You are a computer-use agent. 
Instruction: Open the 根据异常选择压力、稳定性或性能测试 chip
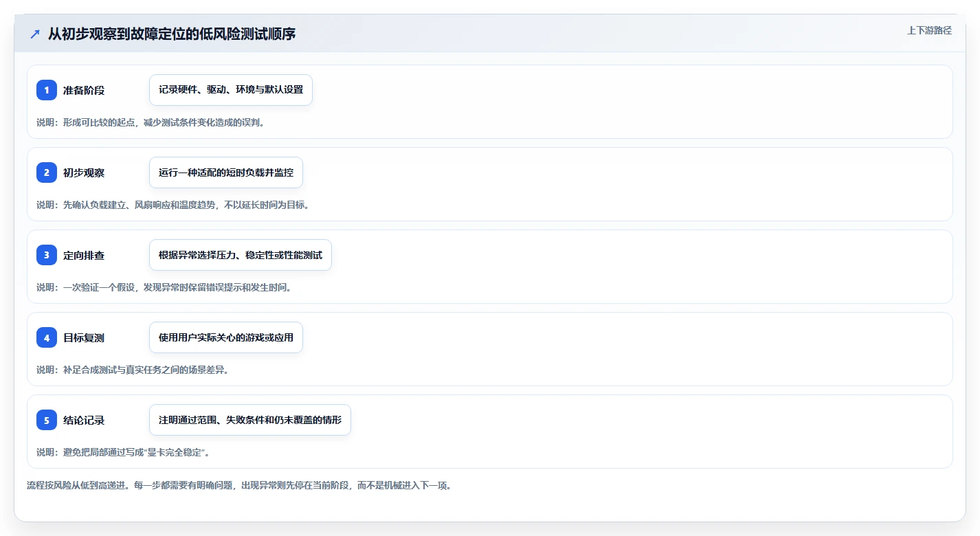tap(241, 255)
